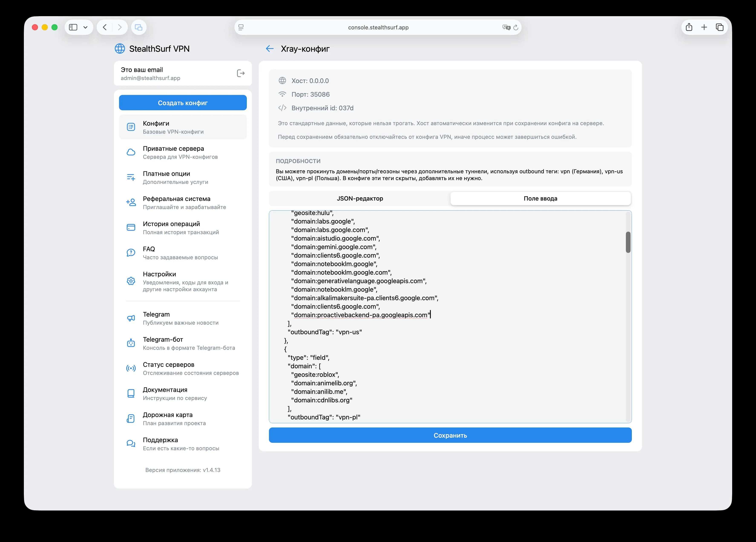This screenshot has height=542, width=756.
Task: Toggle the Safari sidebar panel
Action: pyautogui.click(x=73, y=27)
